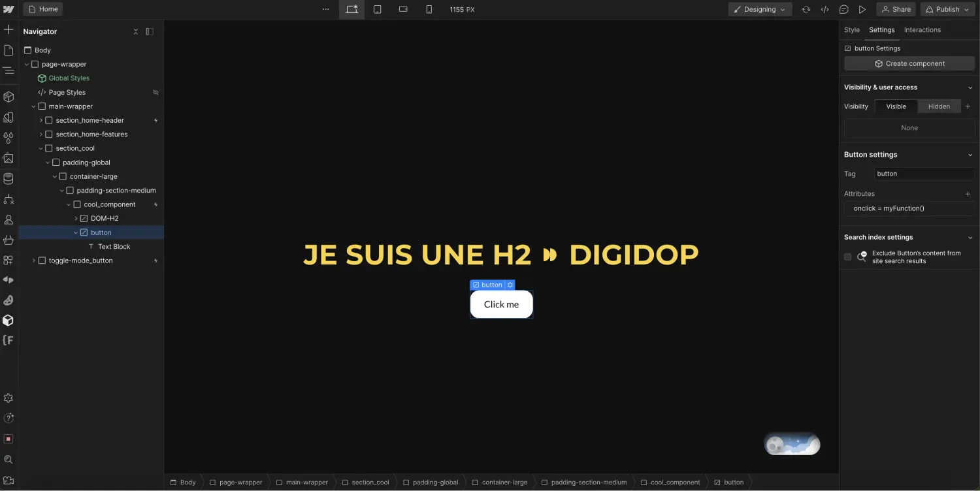The height and width of the screenshot is (491, 980).
Task: Open the Assets panel
Action: (x=9, y=158)
